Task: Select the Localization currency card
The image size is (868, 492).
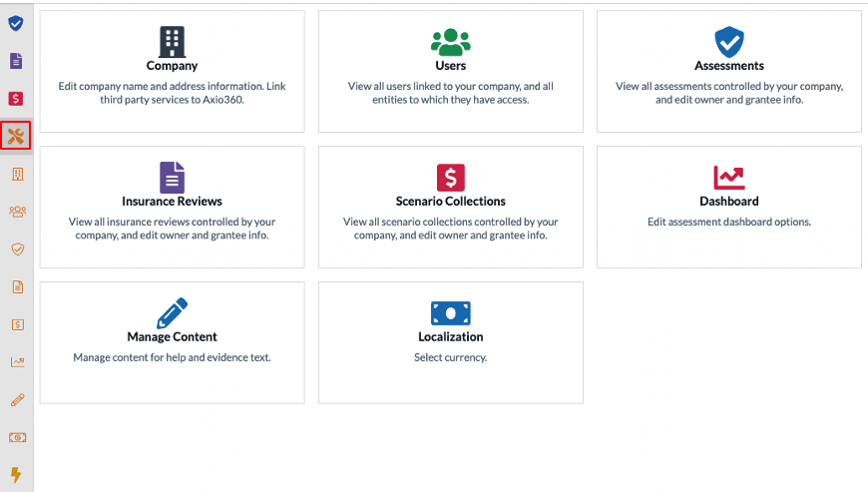Action: 451,342
